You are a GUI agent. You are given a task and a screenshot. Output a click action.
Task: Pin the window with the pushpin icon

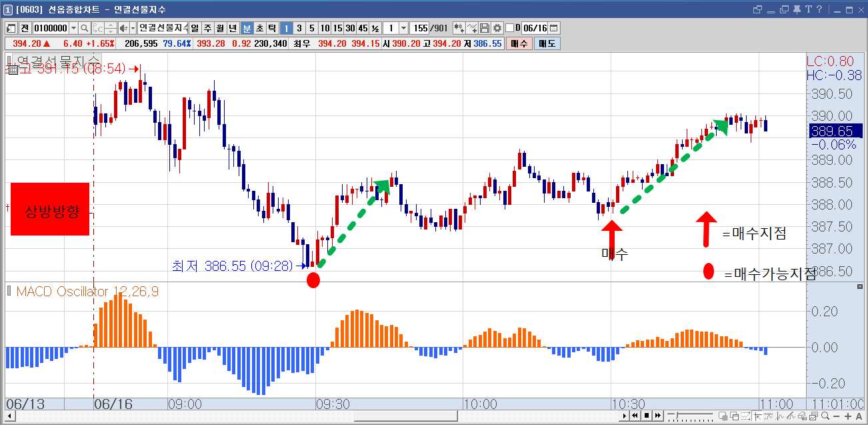click(x=796, y=9)
